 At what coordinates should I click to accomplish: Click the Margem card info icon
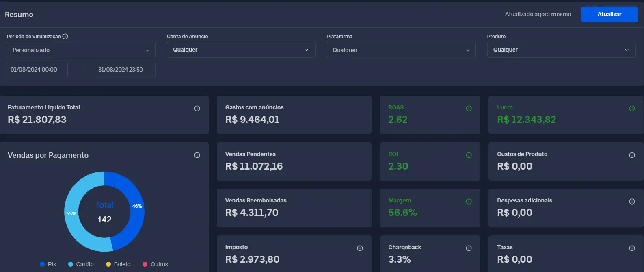(x=469, y=202)
